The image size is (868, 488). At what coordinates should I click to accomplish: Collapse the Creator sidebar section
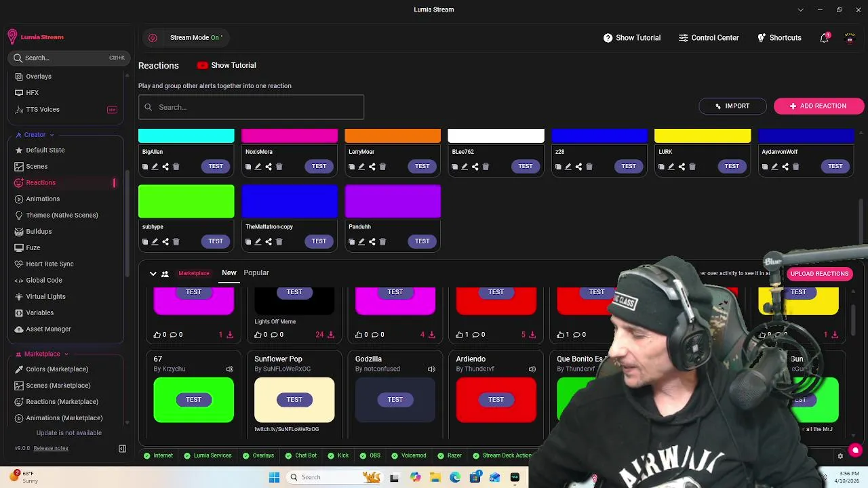coord(35,135)
